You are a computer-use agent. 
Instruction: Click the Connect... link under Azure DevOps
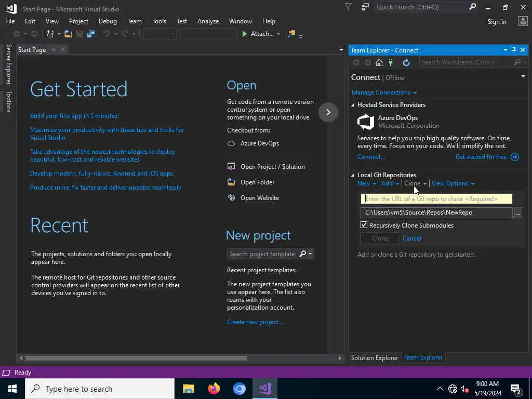[x=371, y=157]
